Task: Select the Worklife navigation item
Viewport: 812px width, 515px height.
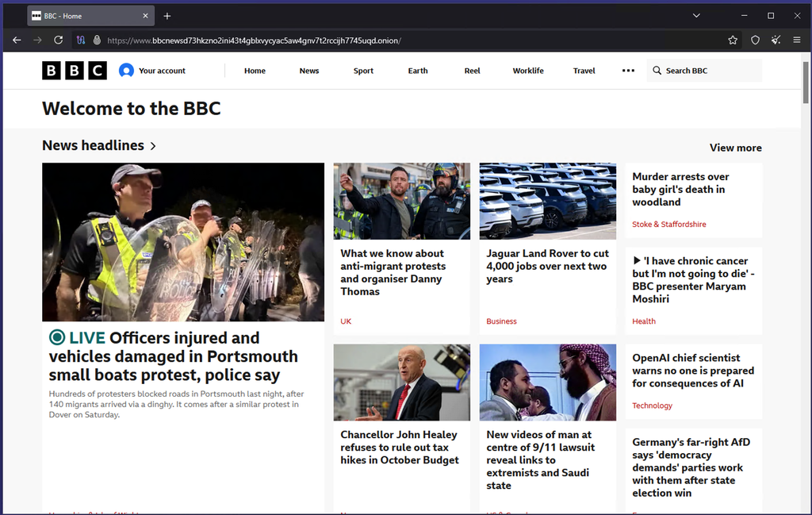Action: point(527,71)
